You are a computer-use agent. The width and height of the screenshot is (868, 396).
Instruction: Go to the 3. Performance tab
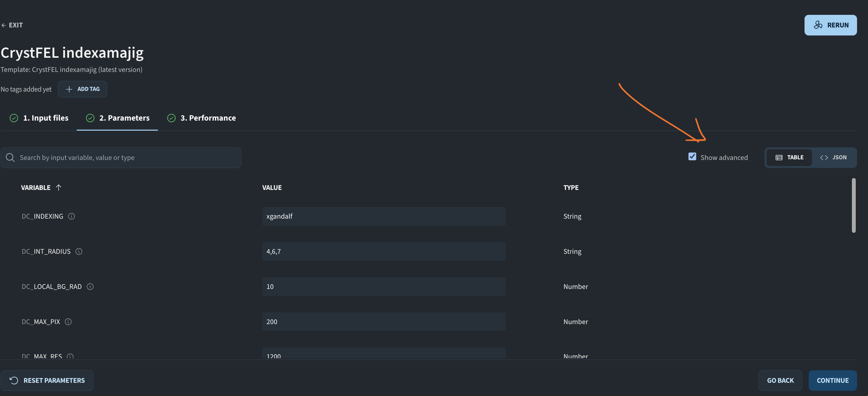(201, 118)
